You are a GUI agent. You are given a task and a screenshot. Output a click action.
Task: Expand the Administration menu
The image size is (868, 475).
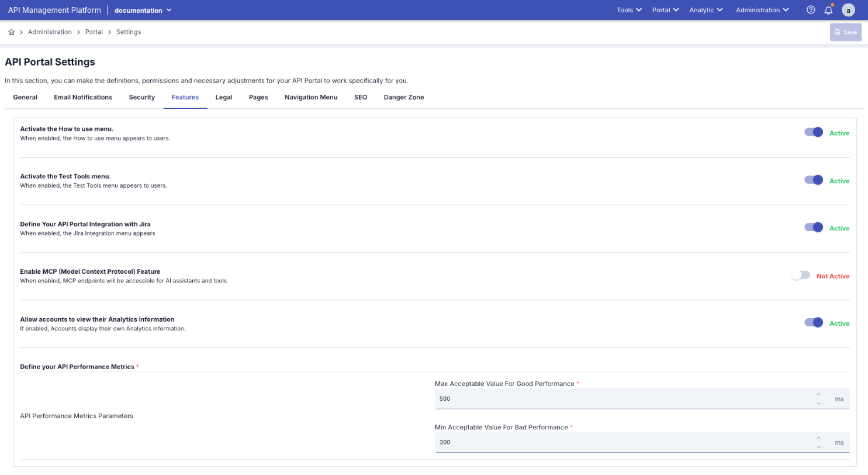coord(763,10)
